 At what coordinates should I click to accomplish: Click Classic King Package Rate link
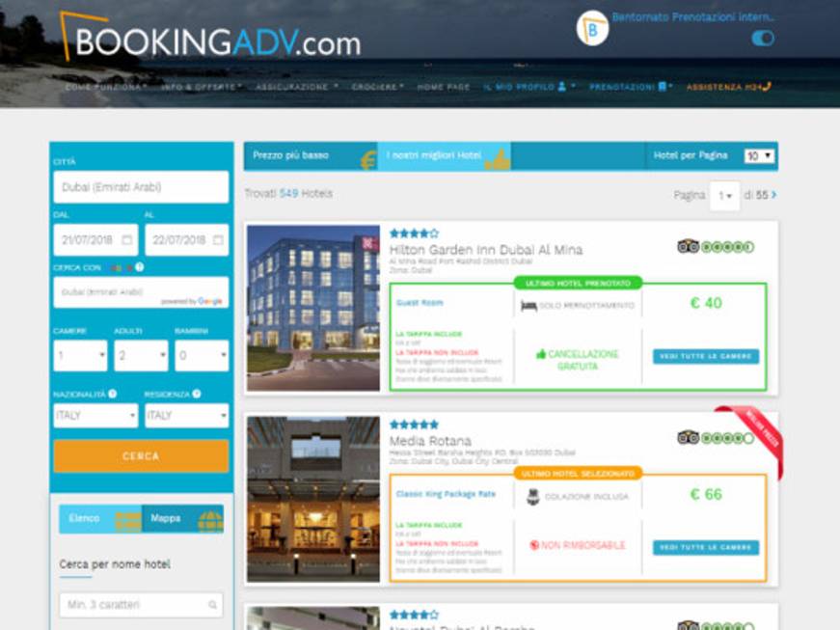pos(446,494)
